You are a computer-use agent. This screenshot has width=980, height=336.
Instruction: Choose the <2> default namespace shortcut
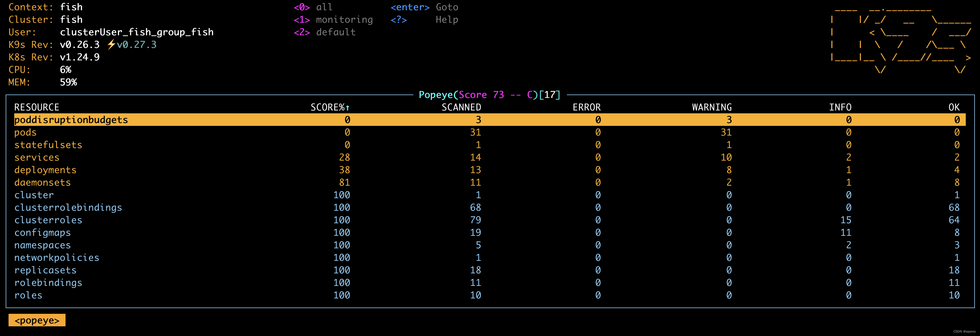[324, 32]
